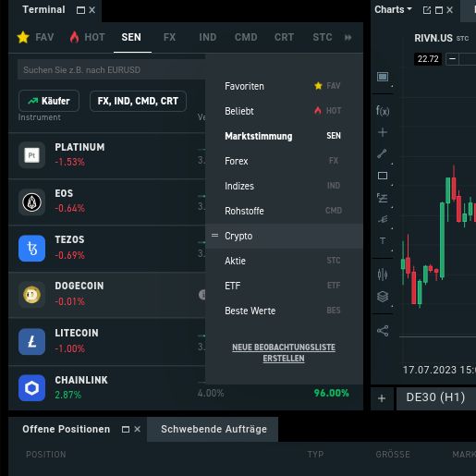This screenshot has width=476, height=476.
Task: Switch to the STC tab
Action: [x=323, y=37]
